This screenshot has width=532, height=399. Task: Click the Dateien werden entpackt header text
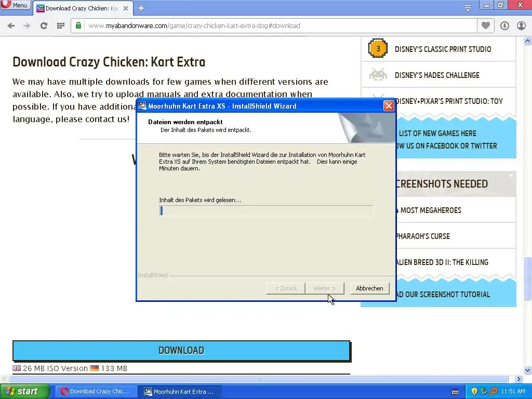(185, 122)
